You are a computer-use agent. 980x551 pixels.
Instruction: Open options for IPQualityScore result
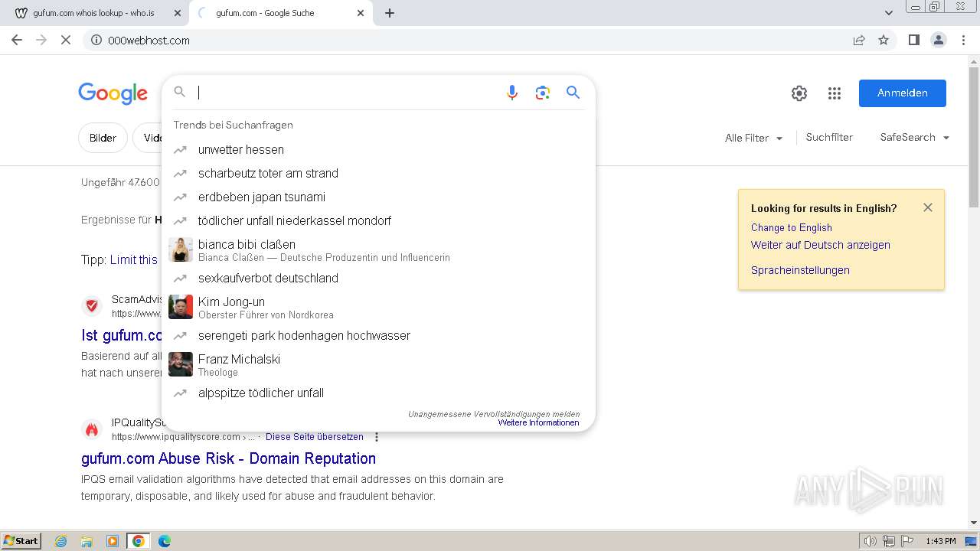(x=376, y=437)
